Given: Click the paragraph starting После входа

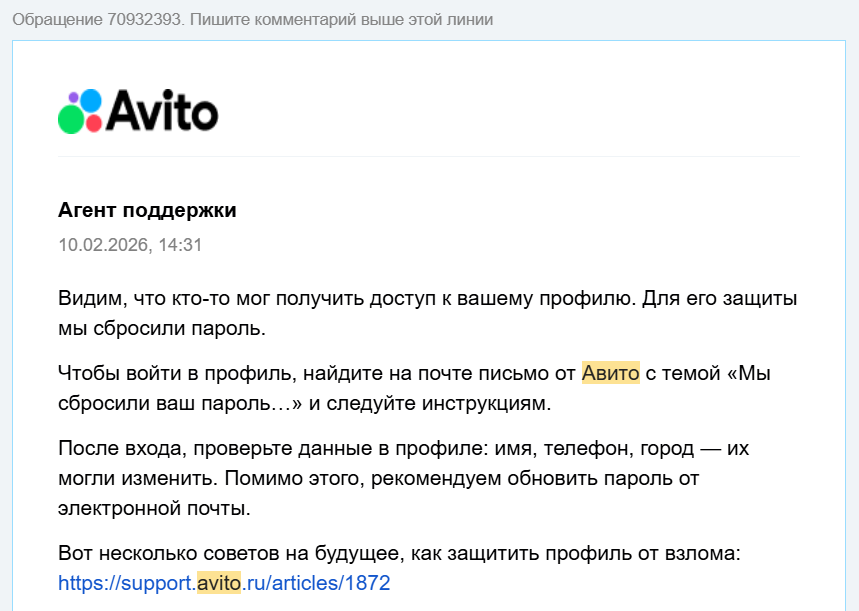Looking at the screenshot, I should point(403,478).
